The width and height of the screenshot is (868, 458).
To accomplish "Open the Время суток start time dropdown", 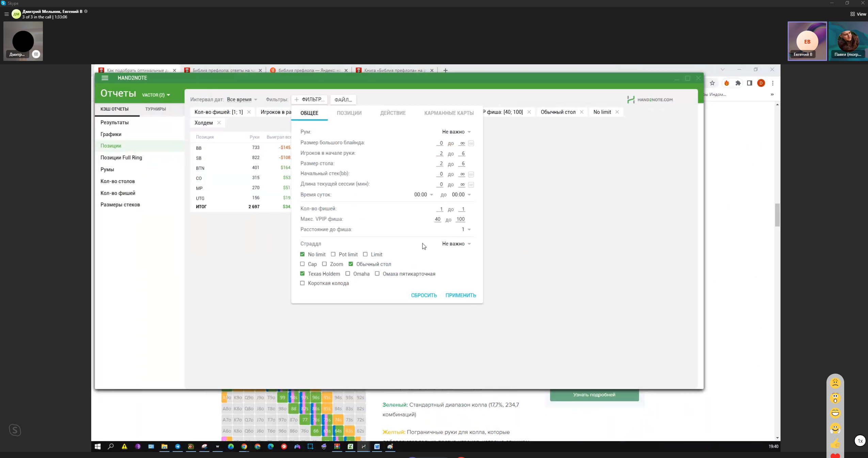I will pos(423,195).
